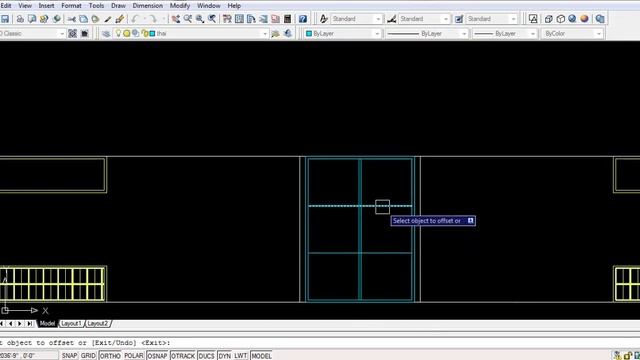
Task: Toggle DYN dynamic input
Action: [224, 356]
